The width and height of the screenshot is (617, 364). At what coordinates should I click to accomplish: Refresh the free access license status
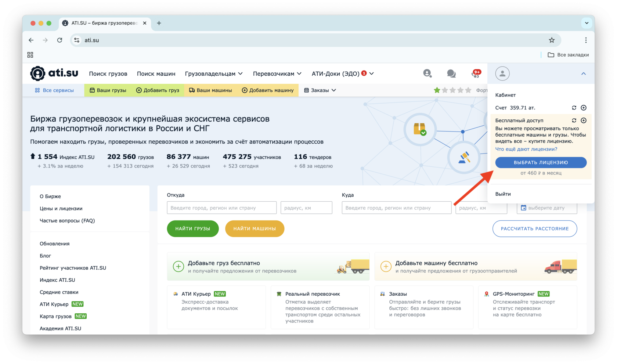click(x=574, y=120)
